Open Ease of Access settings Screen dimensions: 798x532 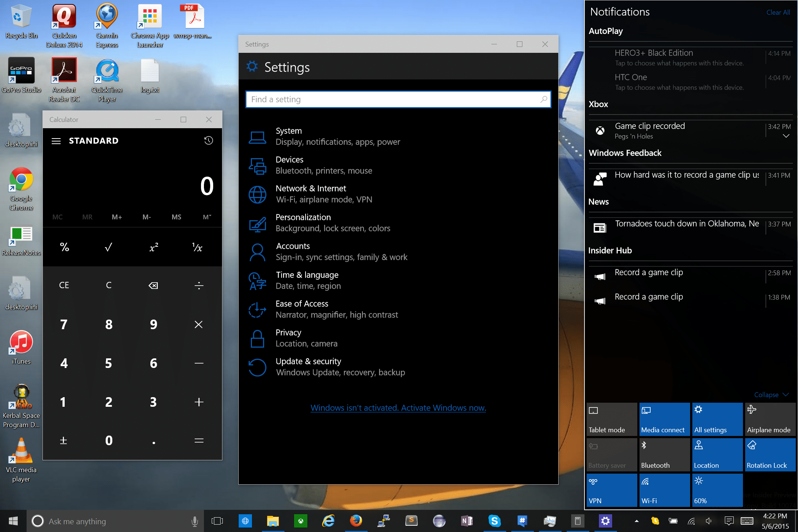pos(398,309)
